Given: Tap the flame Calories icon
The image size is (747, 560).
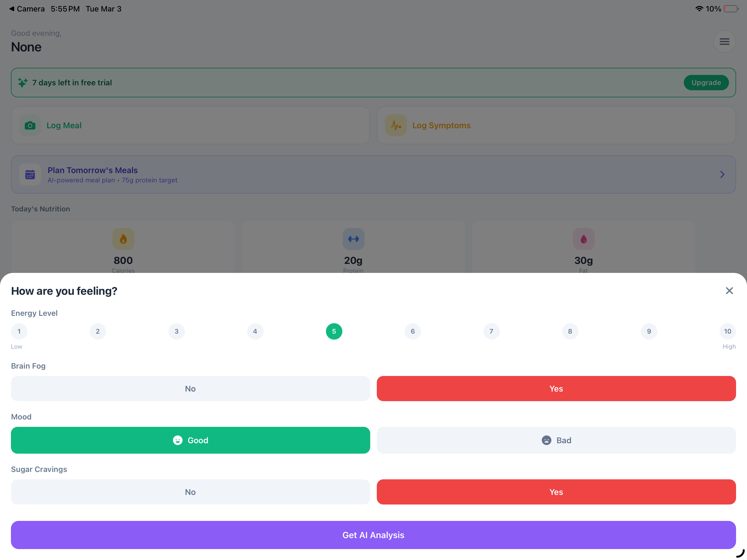Looking at the screenshot, I should click(123, 239).
